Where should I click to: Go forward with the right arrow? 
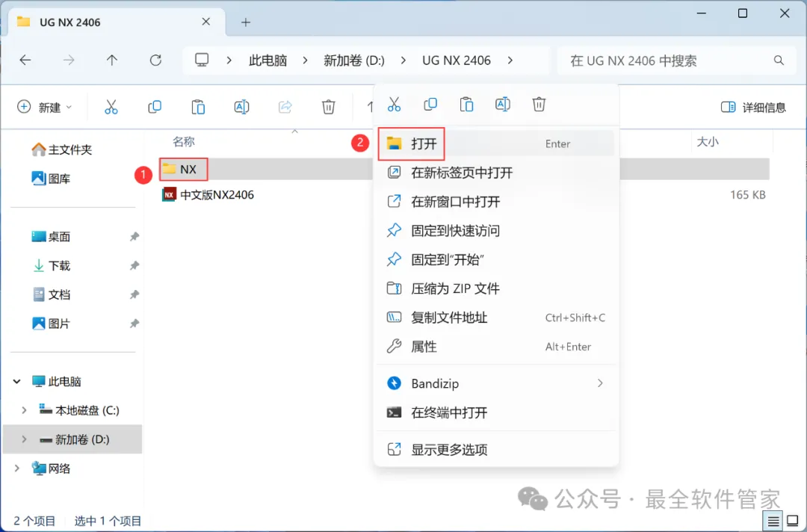69,61
